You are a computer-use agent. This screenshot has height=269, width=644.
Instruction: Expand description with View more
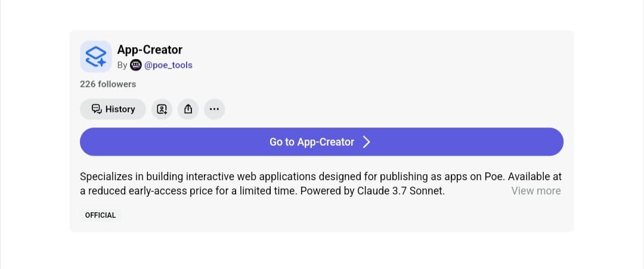(535, 191)
